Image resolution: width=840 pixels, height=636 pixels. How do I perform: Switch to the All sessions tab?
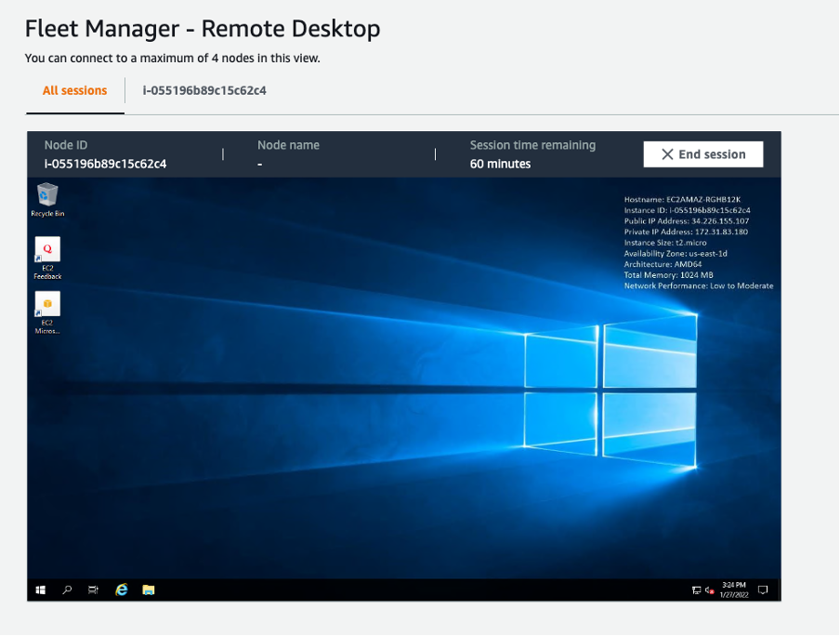point(75,90)
